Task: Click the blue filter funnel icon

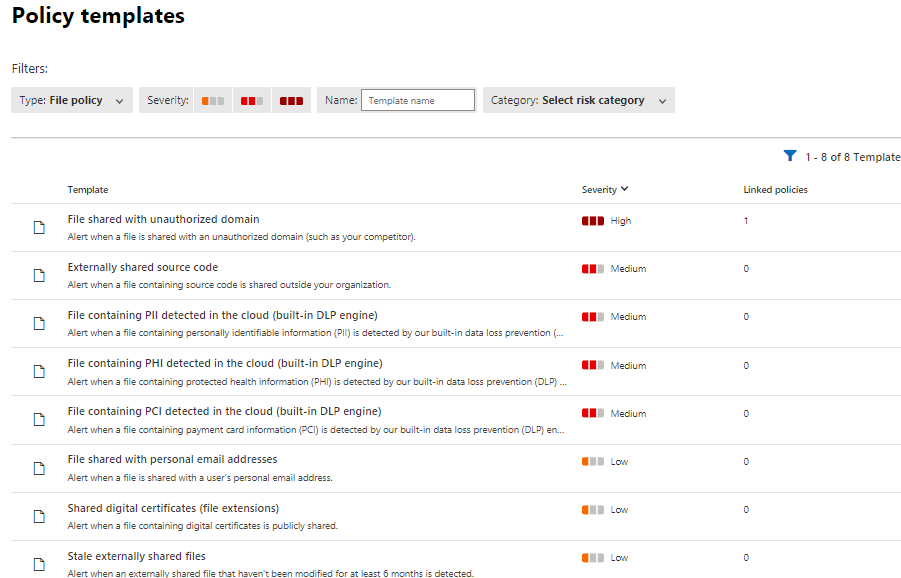Action: tap(790, 156)
